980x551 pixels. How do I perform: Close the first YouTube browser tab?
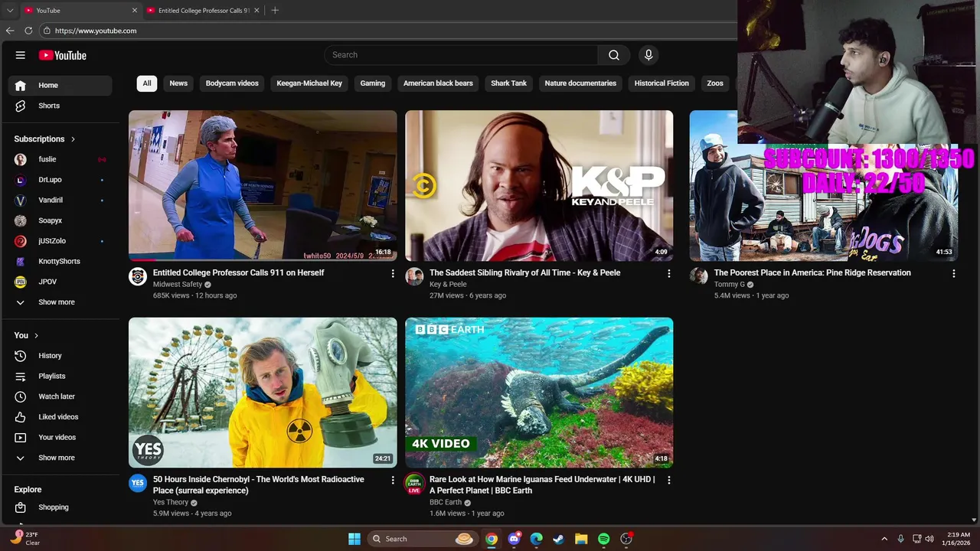pos(135,11)
